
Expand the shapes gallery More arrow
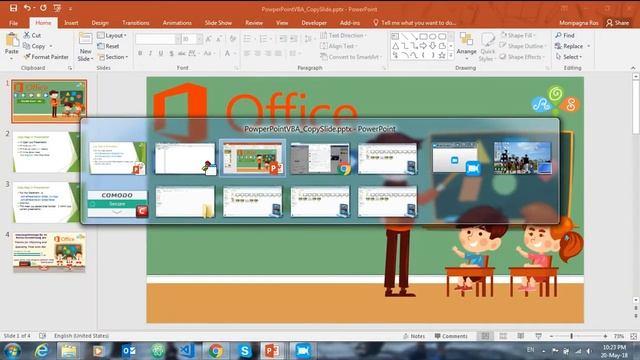[451, 56]
